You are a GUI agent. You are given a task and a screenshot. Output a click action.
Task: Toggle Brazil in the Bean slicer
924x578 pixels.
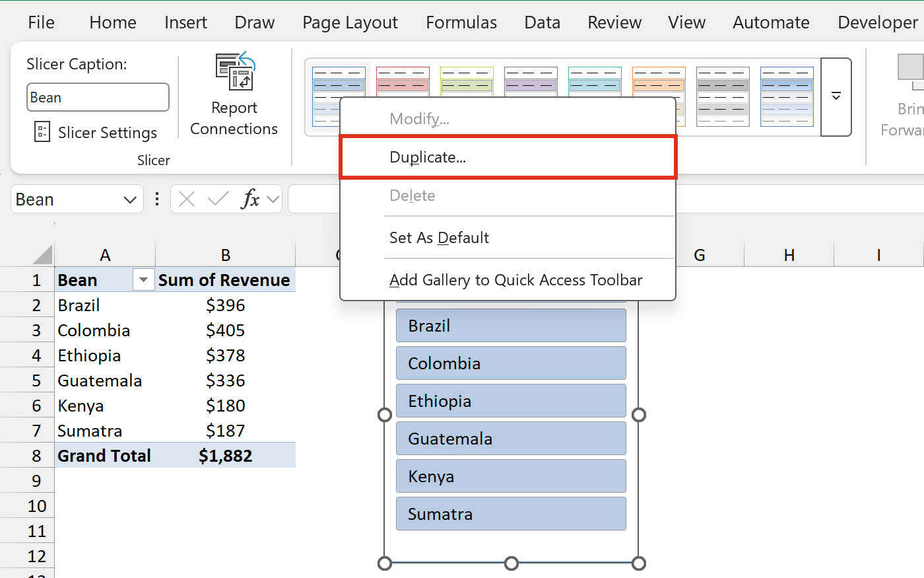pyautogui.click(x=511, y=326)
